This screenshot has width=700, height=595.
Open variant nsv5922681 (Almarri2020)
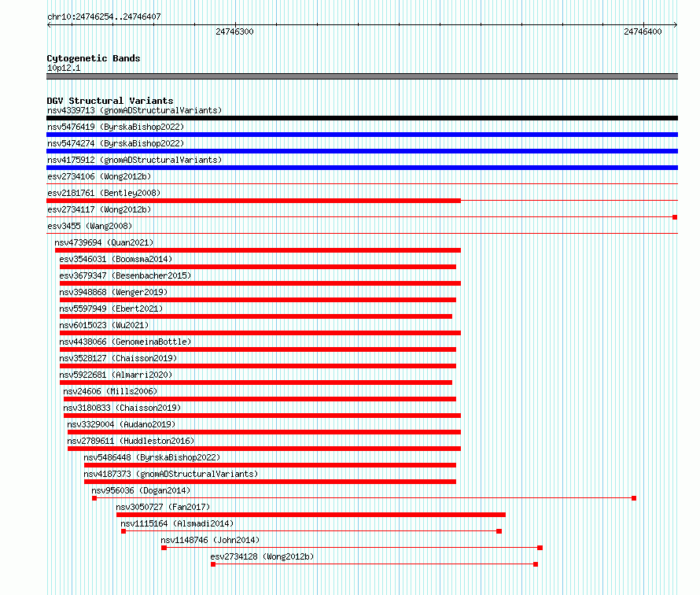116,375
